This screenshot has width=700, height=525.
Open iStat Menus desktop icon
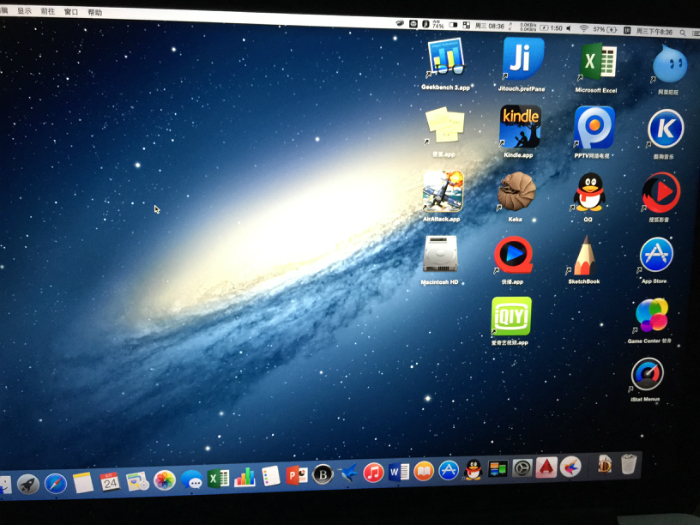(x=647, y=376)
